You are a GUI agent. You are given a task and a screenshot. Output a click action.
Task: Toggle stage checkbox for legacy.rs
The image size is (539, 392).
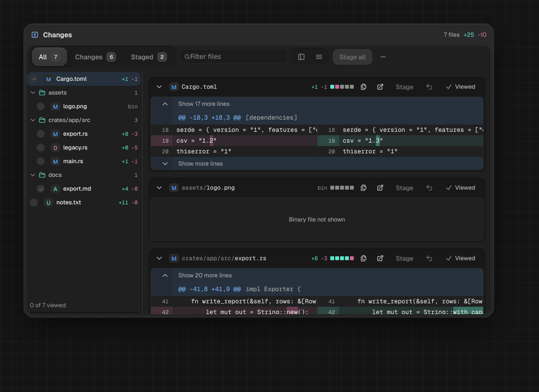[x=41, y=147]
